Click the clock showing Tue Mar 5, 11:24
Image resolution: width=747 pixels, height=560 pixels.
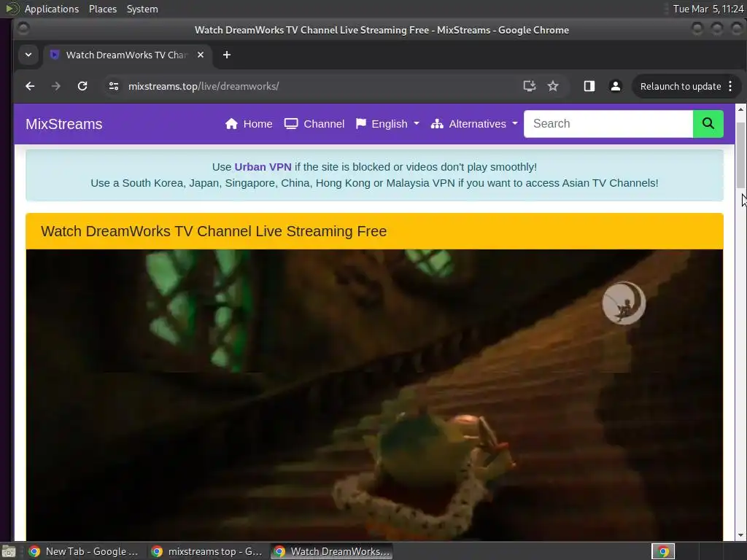pos(708,9)
